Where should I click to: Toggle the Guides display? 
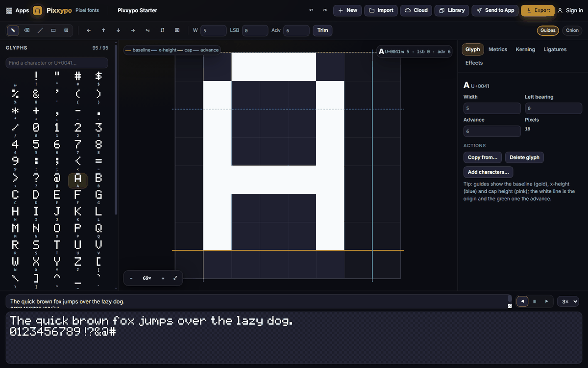548,30
